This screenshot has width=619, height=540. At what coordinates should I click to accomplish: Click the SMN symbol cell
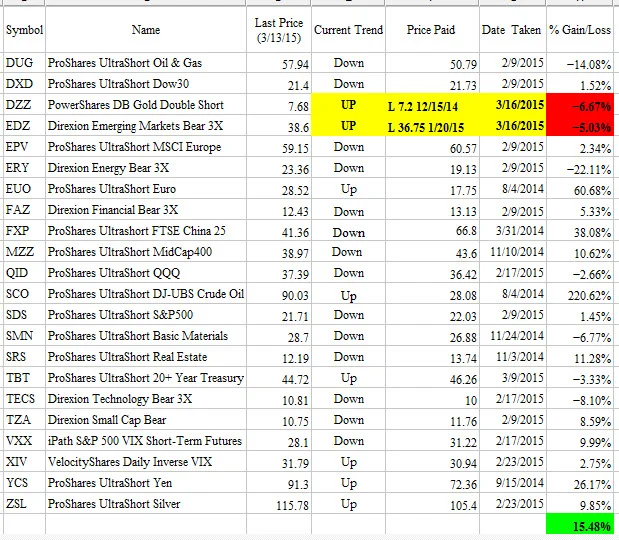(x=24, y=336)
